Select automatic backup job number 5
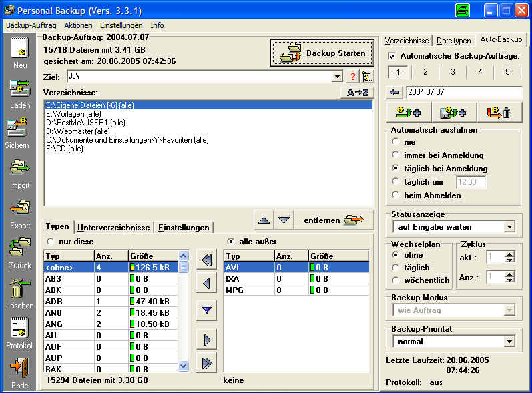This screenshot has height=393, width=532. 507,72
